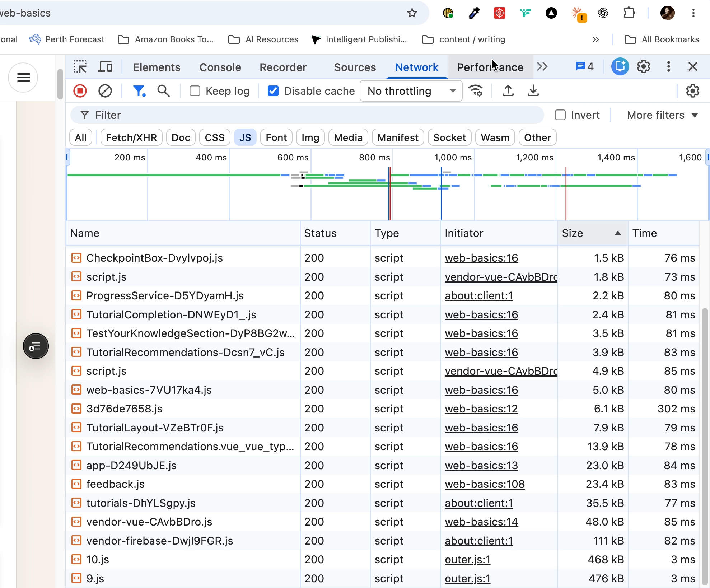Image resolution: width=710 pixels, height=588 pixels.
Task: Switch to the Elements tab
Action: (157, 67)
